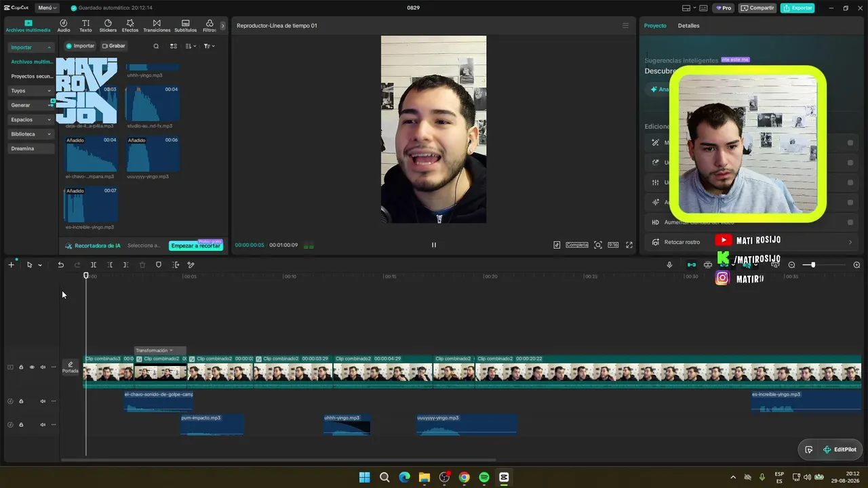Screen dimensions: 868x488
Task: Toggle main track magnet
Action: (x=691, y=265)
